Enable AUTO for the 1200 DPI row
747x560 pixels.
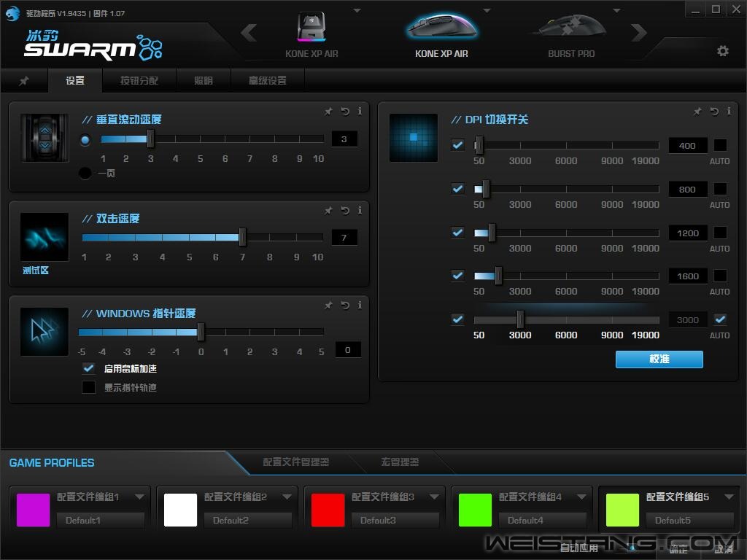[x=720, y=233]
